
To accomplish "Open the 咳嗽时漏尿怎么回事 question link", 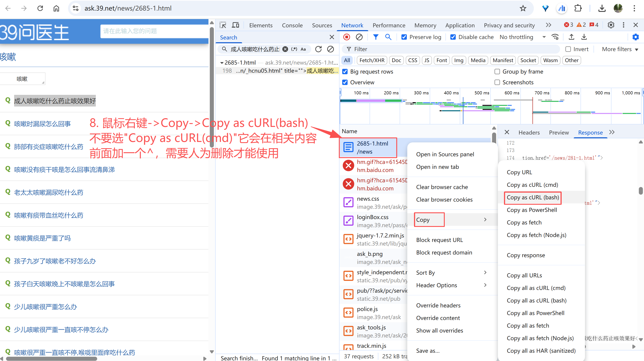I will (x=42, y=124).
